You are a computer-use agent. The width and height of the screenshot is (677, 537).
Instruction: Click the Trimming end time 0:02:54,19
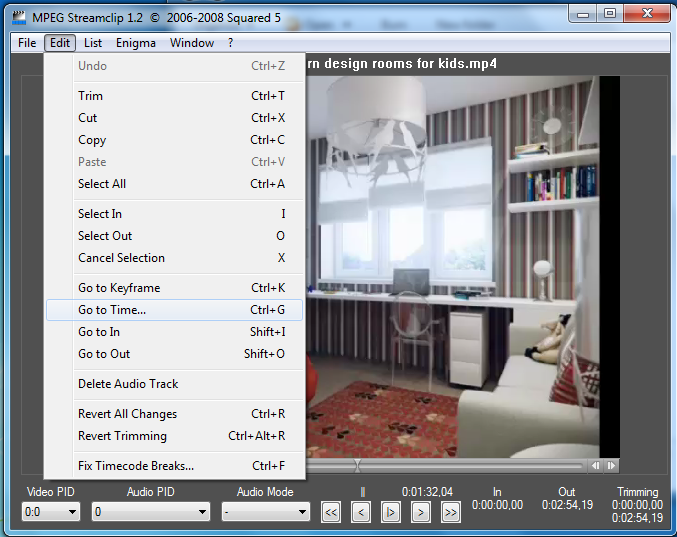(637, 518)
